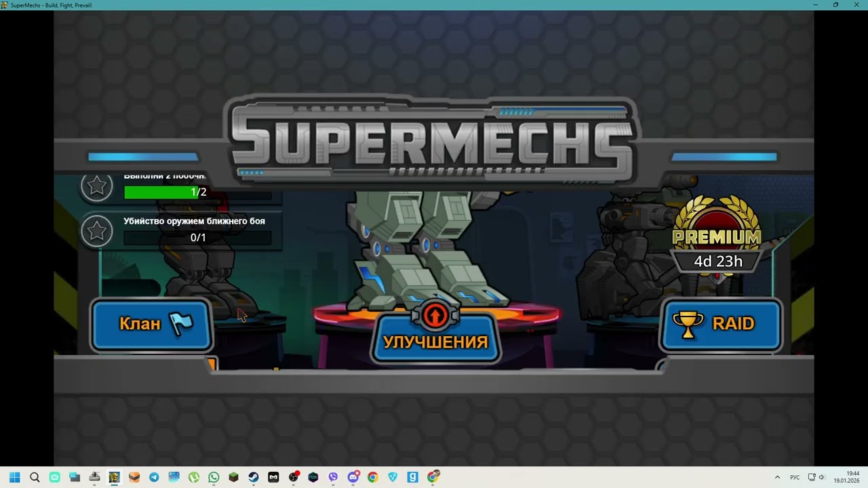This screenshot has width=868, height=488.
Task: Open Windows taskbar search
Action: tap(35, 477)
